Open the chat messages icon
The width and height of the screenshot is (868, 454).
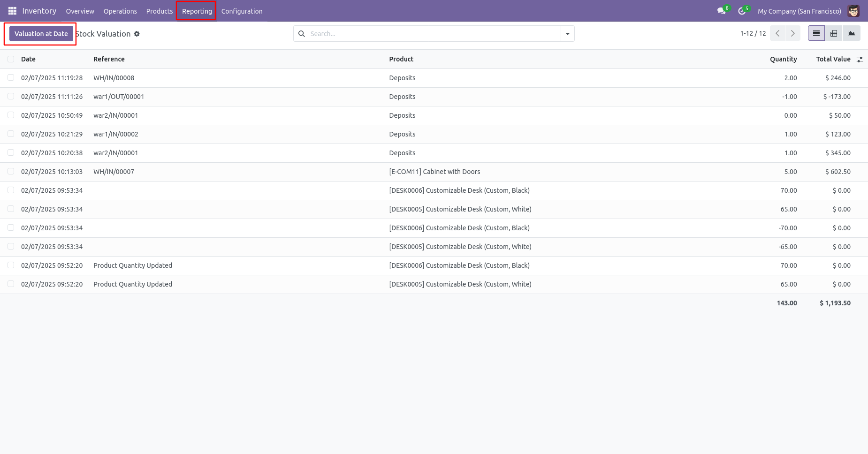722,11
